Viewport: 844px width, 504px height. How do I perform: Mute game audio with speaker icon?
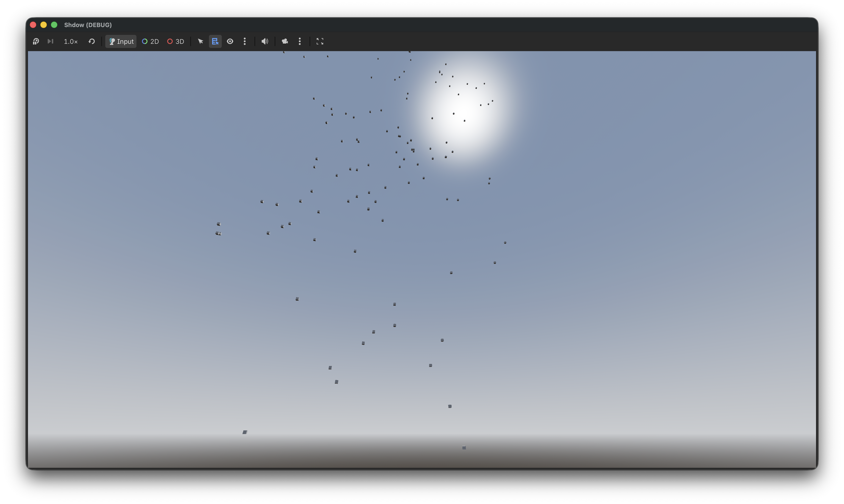[265, 42]
